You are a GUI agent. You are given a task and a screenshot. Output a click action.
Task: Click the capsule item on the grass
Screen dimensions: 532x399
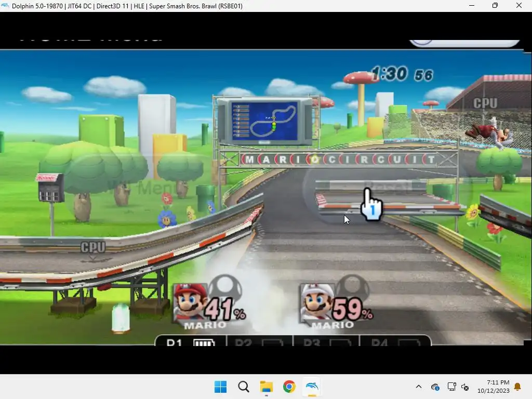coord(121,318)
